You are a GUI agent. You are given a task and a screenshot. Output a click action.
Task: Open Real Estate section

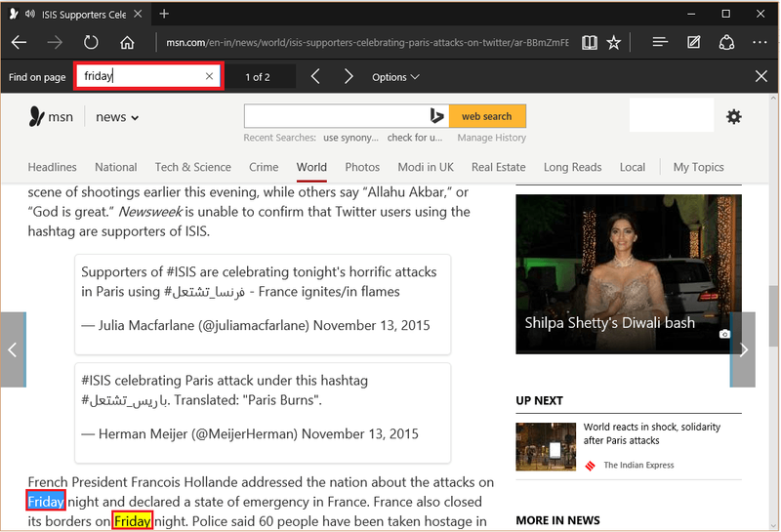click(x=499, y=167)
